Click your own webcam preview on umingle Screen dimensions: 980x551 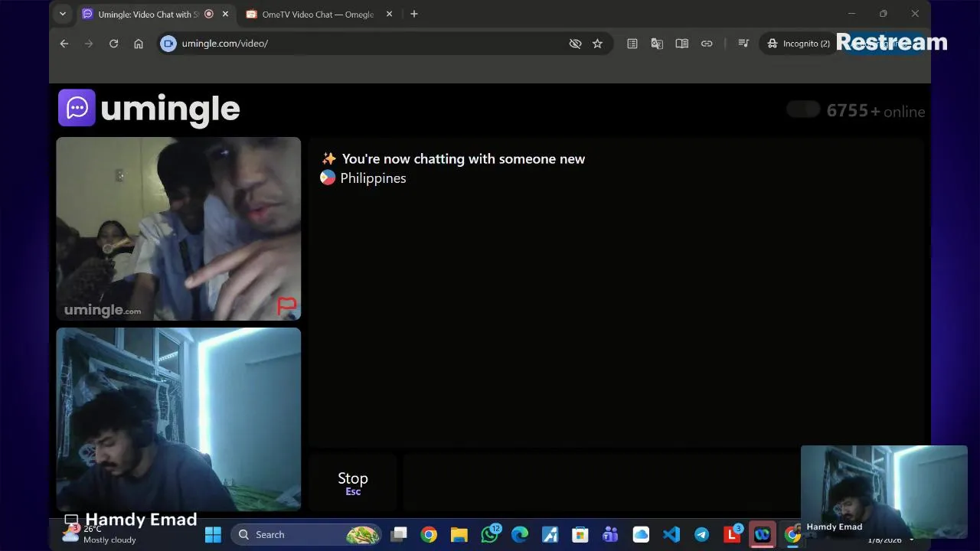178,419
